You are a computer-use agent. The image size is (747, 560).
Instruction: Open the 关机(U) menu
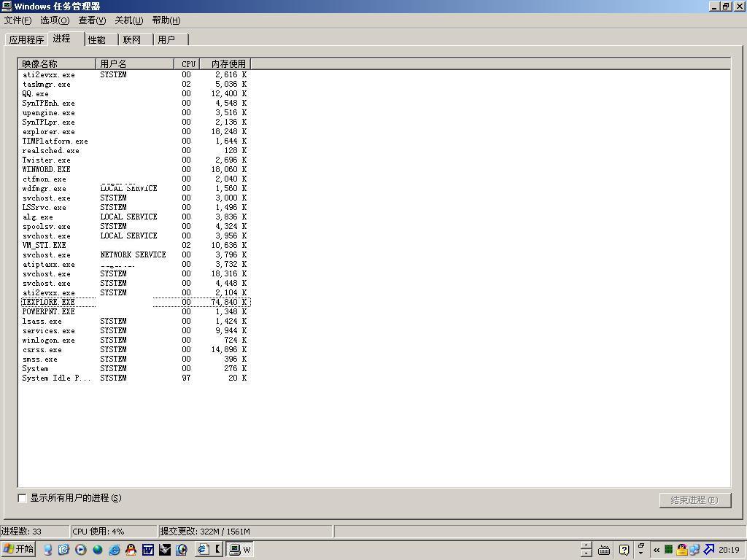[128, 20]
